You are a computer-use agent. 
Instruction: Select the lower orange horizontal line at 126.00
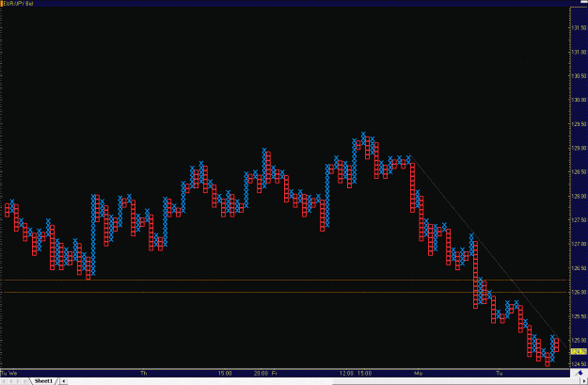[285, 292]
